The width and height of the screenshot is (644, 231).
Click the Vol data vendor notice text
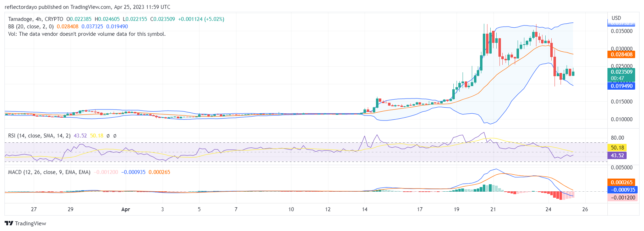point(87,34)
